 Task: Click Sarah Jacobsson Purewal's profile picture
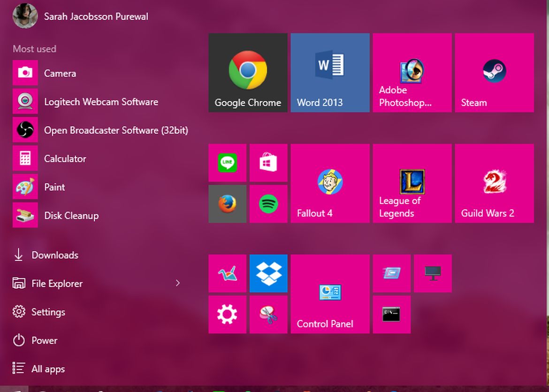coord(25,15)
